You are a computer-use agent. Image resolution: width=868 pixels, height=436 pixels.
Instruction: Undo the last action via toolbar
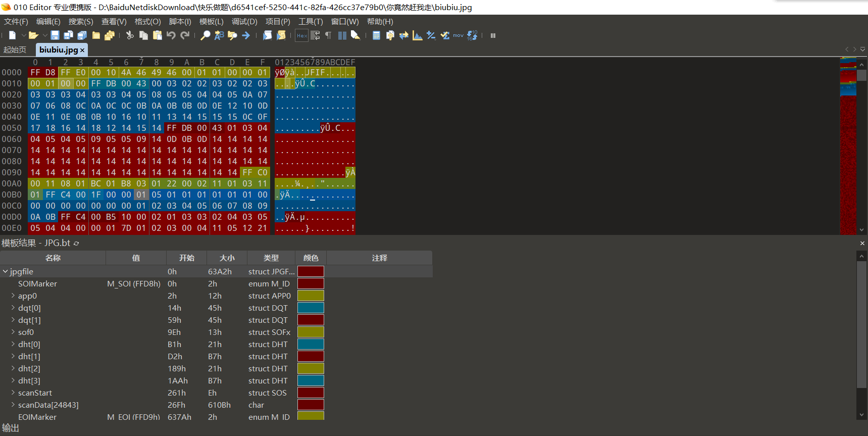171,35
